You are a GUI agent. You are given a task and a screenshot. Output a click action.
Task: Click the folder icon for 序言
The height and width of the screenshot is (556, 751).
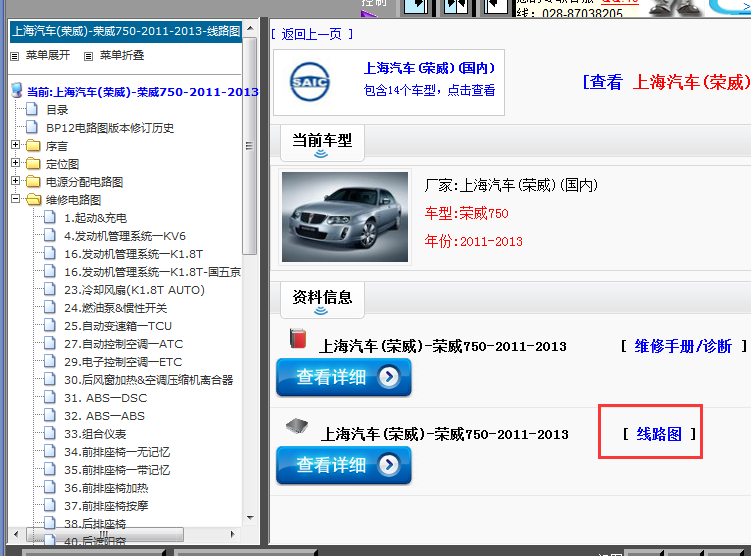pyautogui.click(x=33, y=145)
